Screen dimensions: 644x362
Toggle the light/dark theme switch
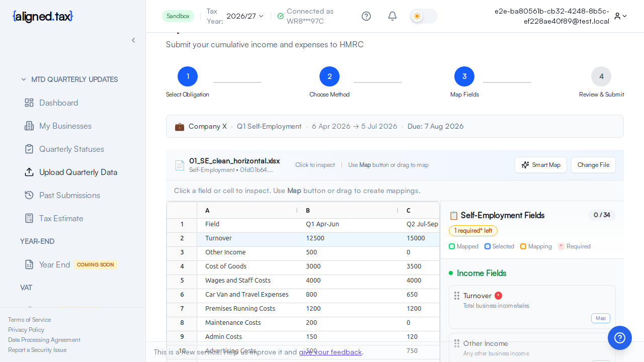coord(424,16)
